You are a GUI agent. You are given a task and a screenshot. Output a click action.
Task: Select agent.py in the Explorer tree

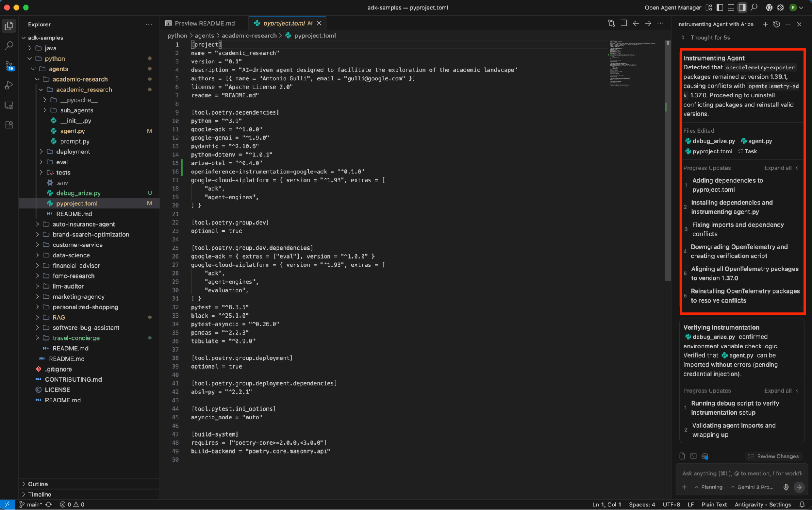coord(72,131)
